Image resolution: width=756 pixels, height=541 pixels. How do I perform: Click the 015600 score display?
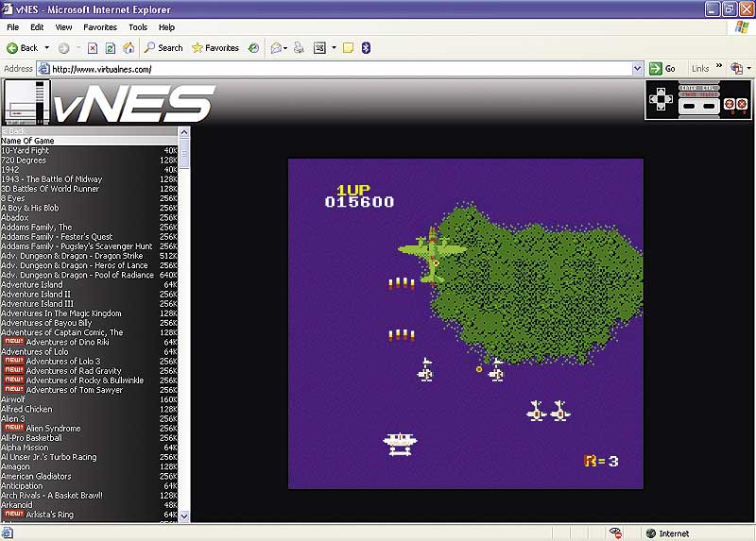tap(359, 202)
